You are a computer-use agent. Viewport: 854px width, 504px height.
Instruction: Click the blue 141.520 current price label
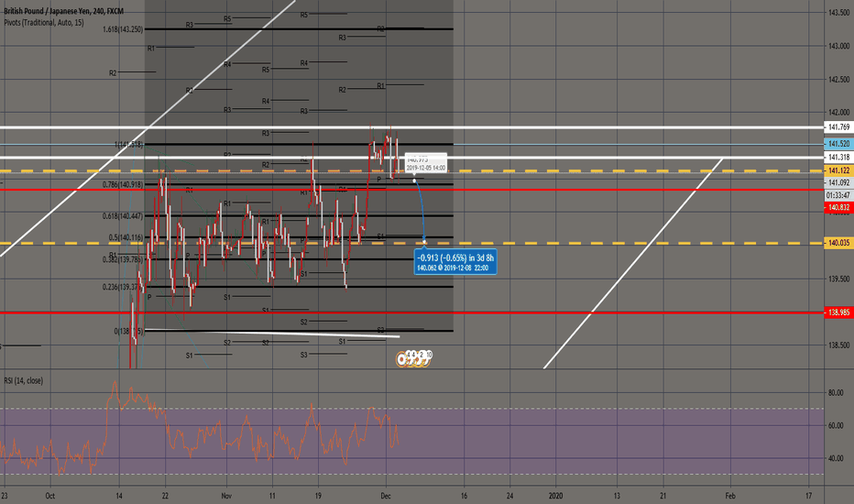(x=838, y=144)
